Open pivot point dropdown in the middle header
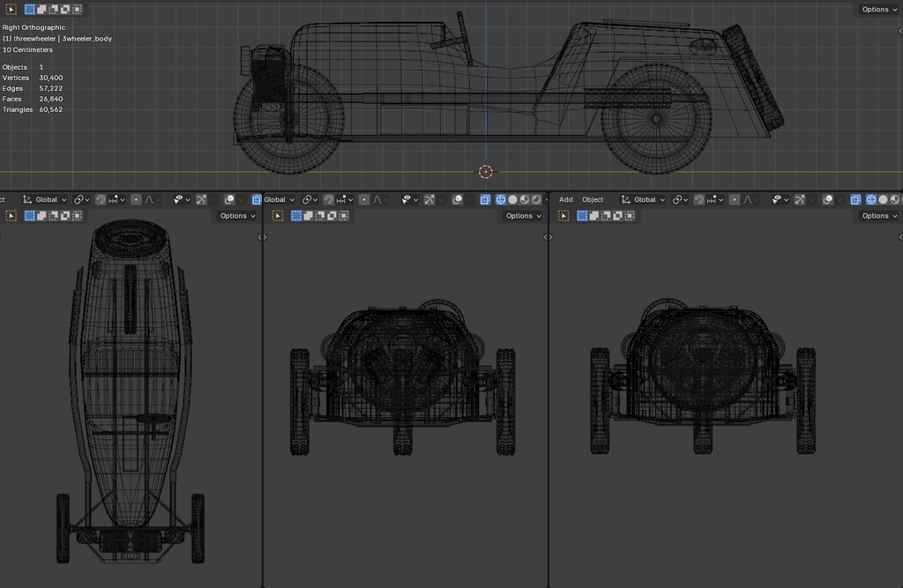The width and height of the screenshot is (903, 588). (310, 199)
